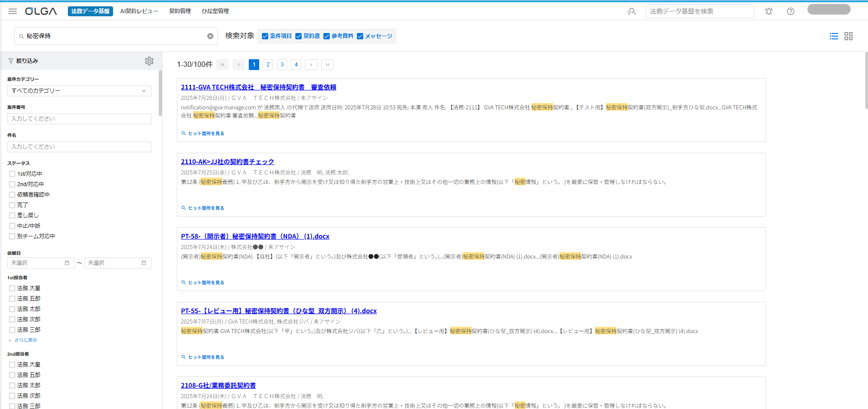868x409 pixels.
Task: Click the 絞り込み funnel icon
Action: (11, 61)
